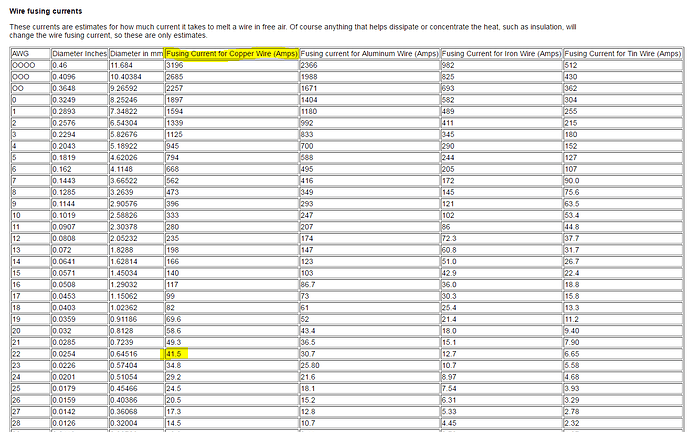Image resolution: width=690 pixels, height=432 pixels.
Task: Select the 982 iron fusing current cell
Action: [x=449, y=64]
